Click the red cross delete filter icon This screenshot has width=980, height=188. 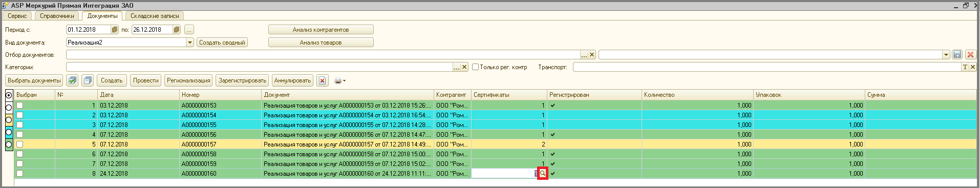point(970,55)
